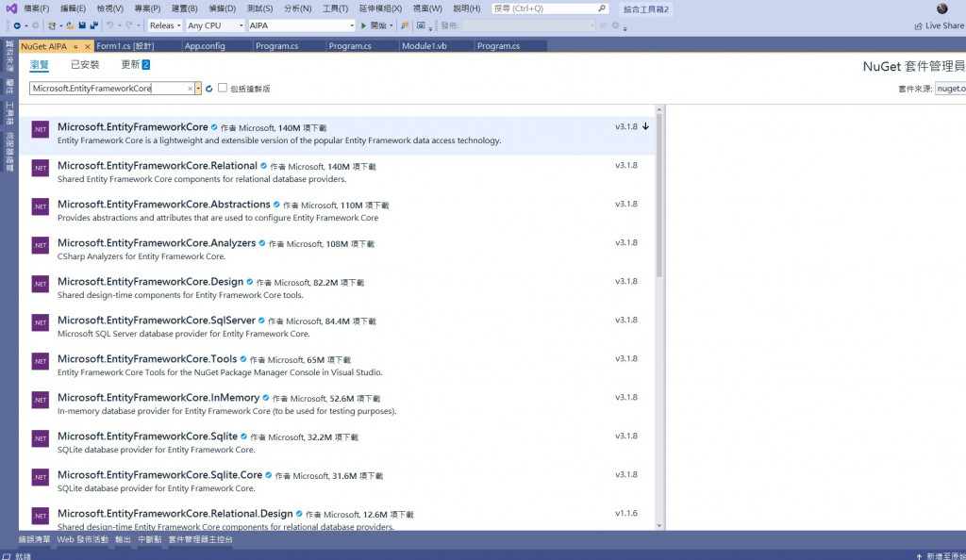Refresh the NuGet search results
Image resolution: width=966 pixels, height=560 pixels.
tap(208, 89)
